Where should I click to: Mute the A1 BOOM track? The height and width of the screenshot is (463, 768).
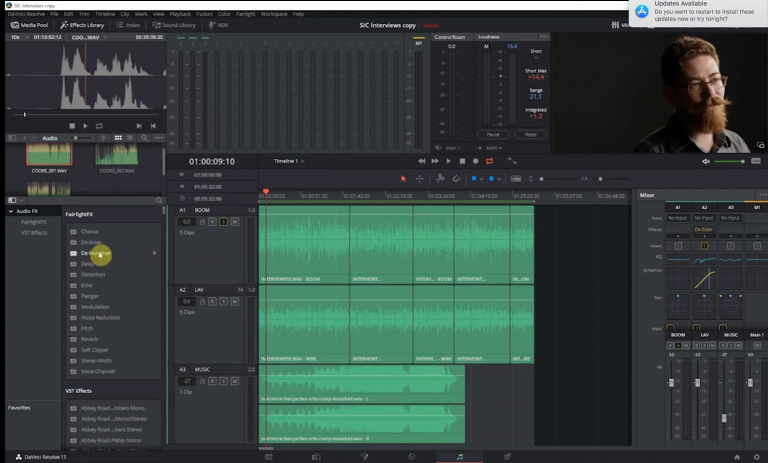coord(235,222)
